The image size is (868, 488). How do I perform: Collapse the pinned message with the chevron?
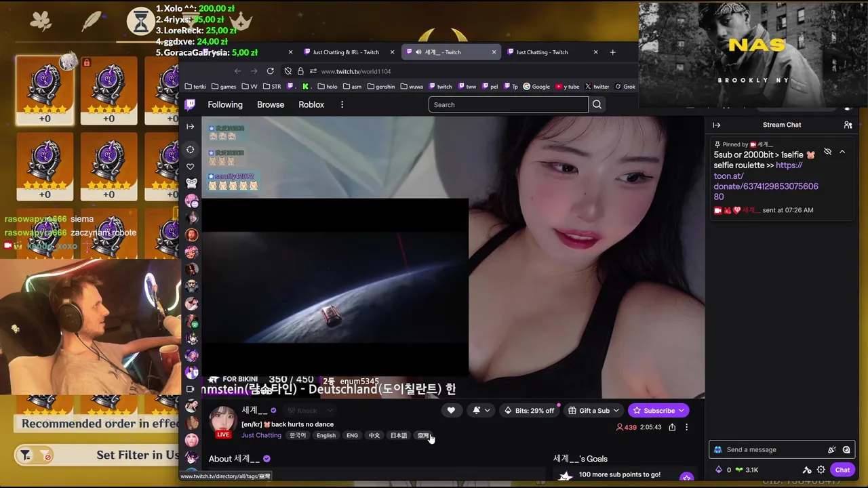click(842, 152)
